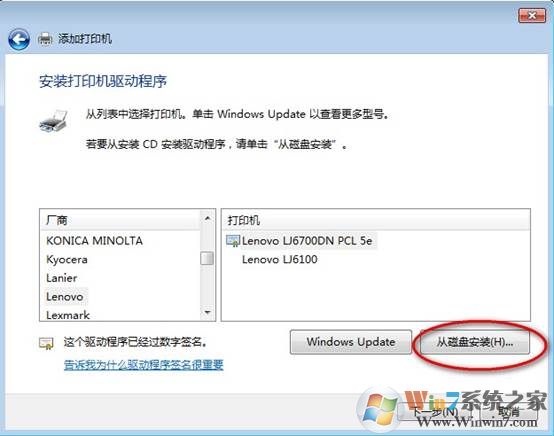
Task: Click the manufacturer list scrollbar thumb
Action: [x=207, y=258]
